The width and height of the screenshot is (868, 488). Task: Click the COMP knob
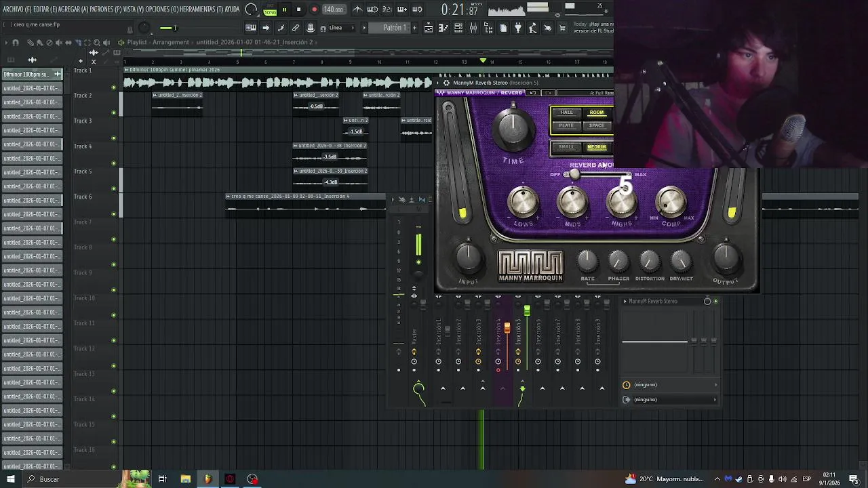[671, 201]
